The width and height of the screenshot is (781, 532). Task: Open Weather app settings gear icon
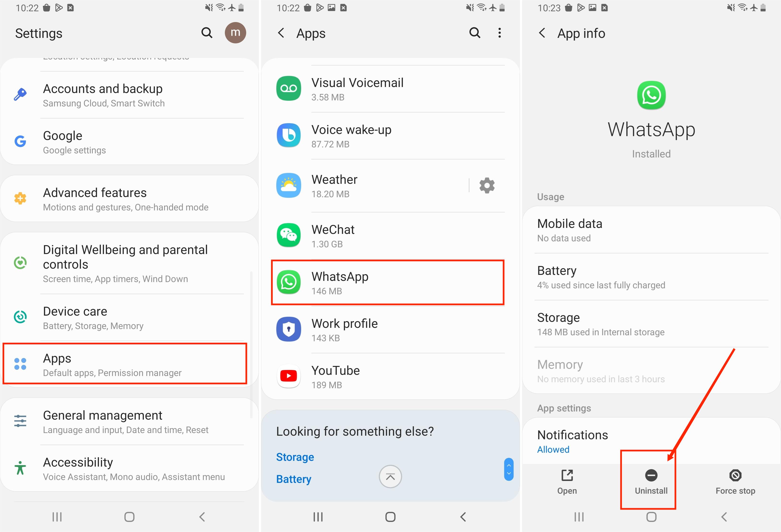[x=487, y=185]
